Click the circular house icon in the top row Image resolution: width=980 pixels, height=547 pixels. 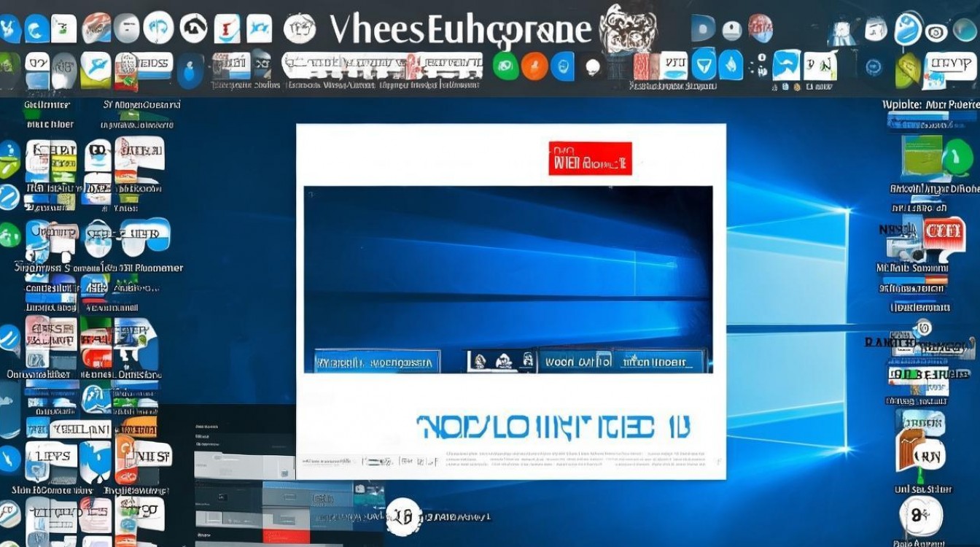(193, 28)
